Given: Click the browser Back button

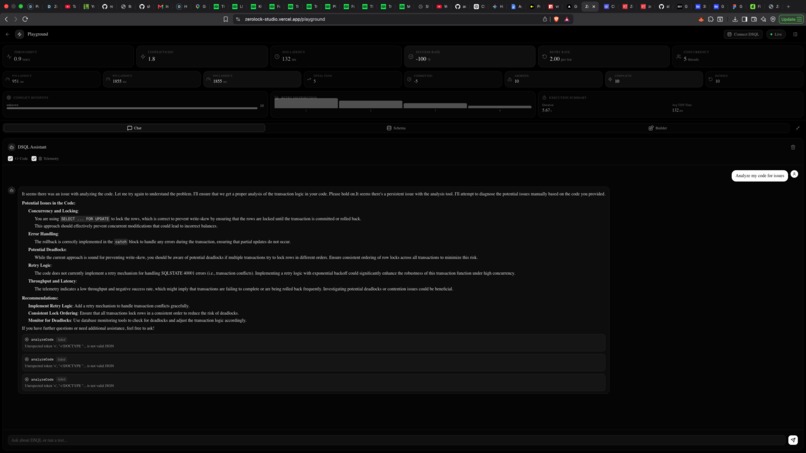Looking at the screenshot, I should [x=6, y=19].
